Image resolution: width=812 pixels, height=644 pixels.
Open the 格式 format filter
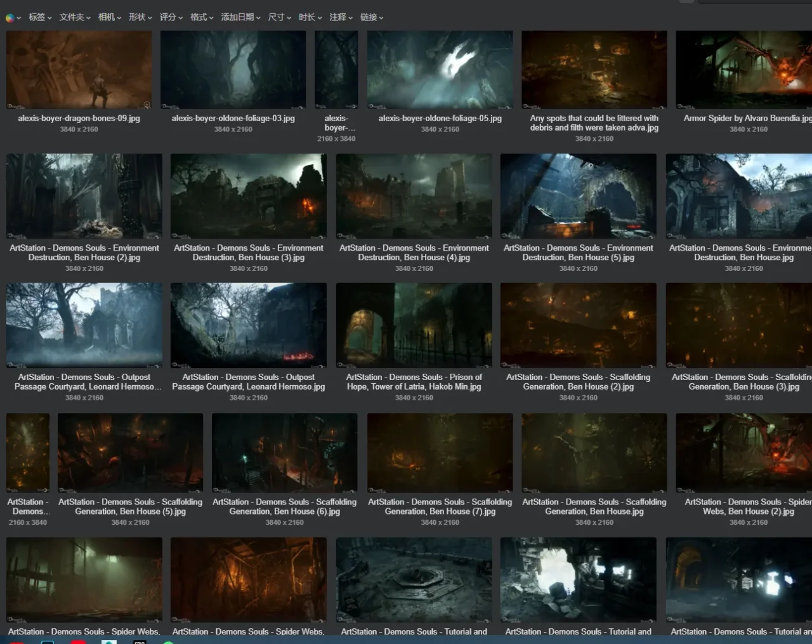coord(202,17)
